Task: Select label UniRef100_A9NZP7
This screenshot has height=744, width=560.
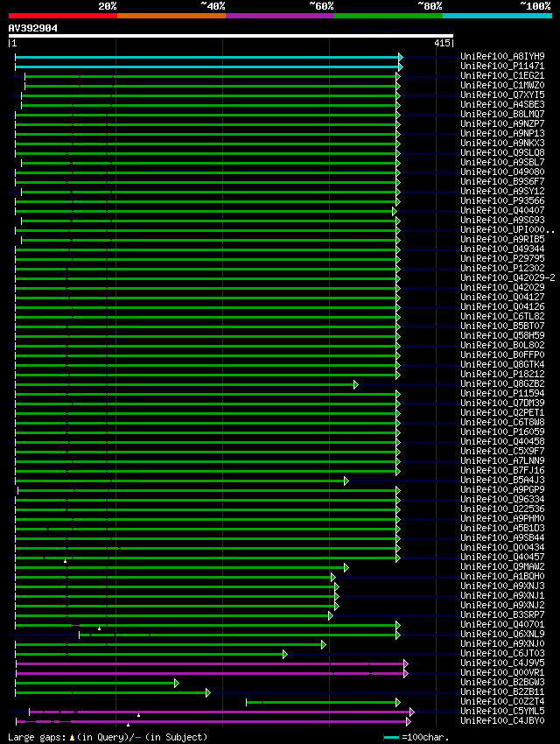Action: click(502, 123)
